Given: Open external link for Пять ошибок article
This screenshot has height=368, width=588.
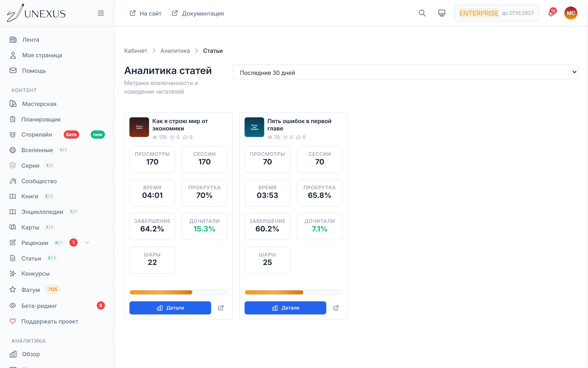Looking at the screenshot, I should [336, 308].
